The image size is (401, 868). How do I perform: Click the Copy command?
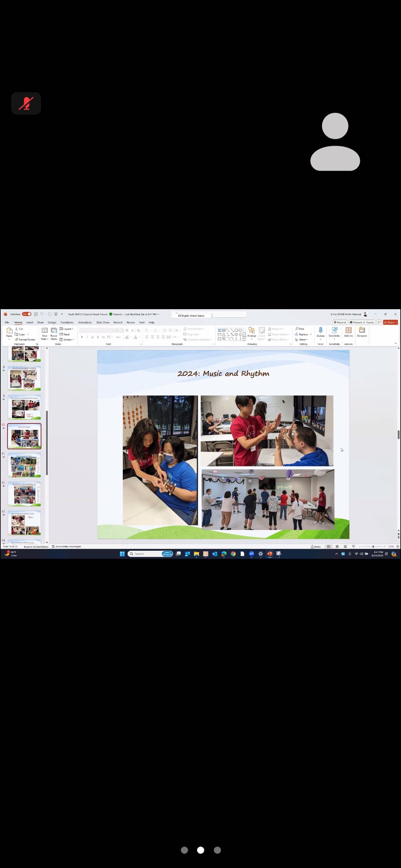(20, 334)
